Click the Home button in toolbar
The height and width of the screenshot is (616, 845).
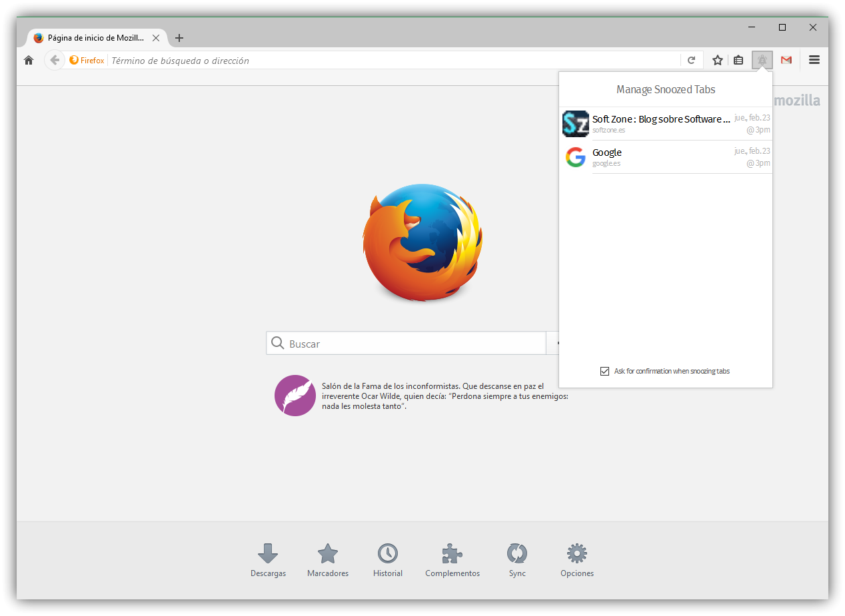[28, 61]
